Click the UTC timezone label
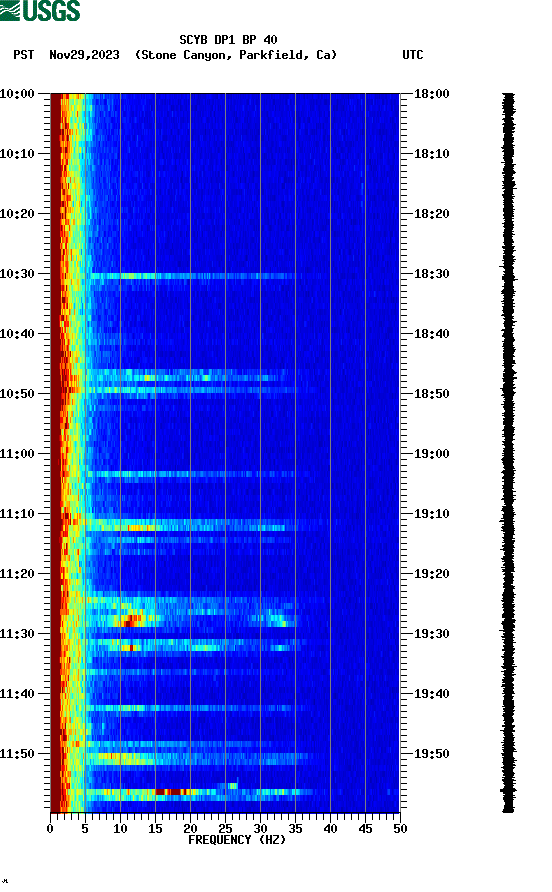 pos(413,55)
